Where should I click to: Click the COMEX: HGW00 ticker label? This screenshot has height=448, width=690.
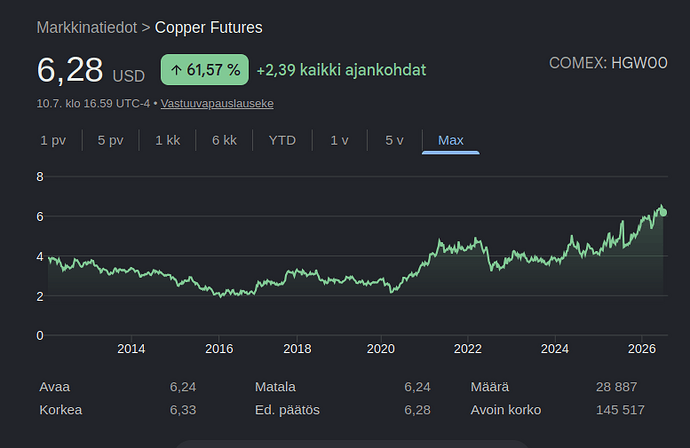coord(608,63)
